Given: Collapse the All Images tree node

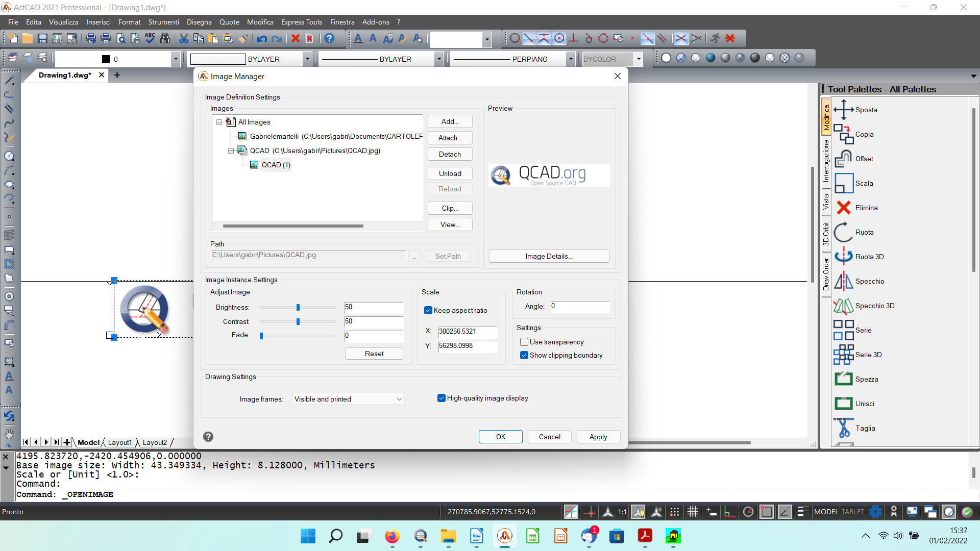Looking at the screenshot, I should [x=219, y=122].
